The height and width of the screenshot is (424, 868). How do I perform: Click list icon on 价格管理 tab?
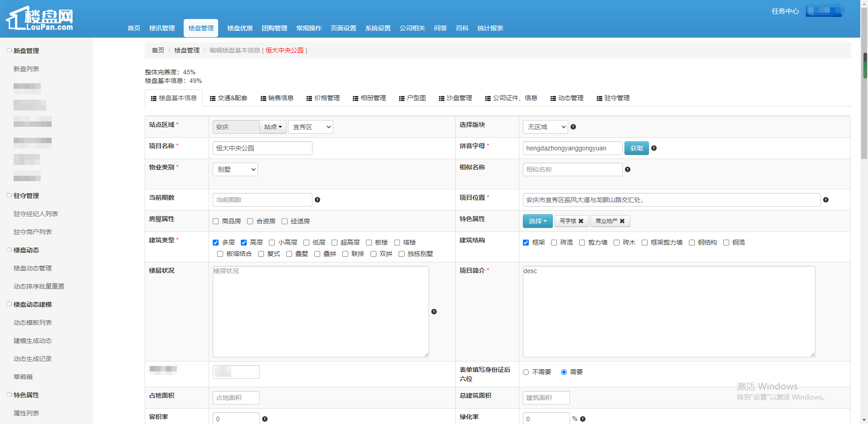tap(309, 98)
